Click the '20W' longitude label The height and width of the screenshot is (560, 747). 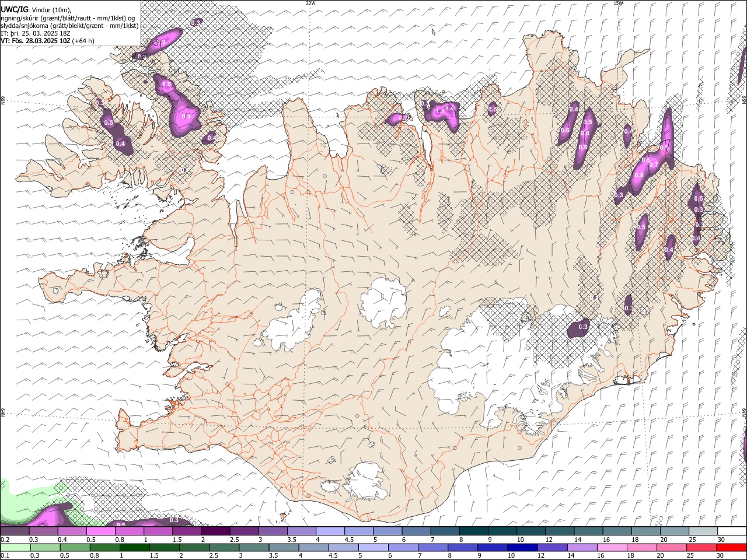(x=310, y=3)
